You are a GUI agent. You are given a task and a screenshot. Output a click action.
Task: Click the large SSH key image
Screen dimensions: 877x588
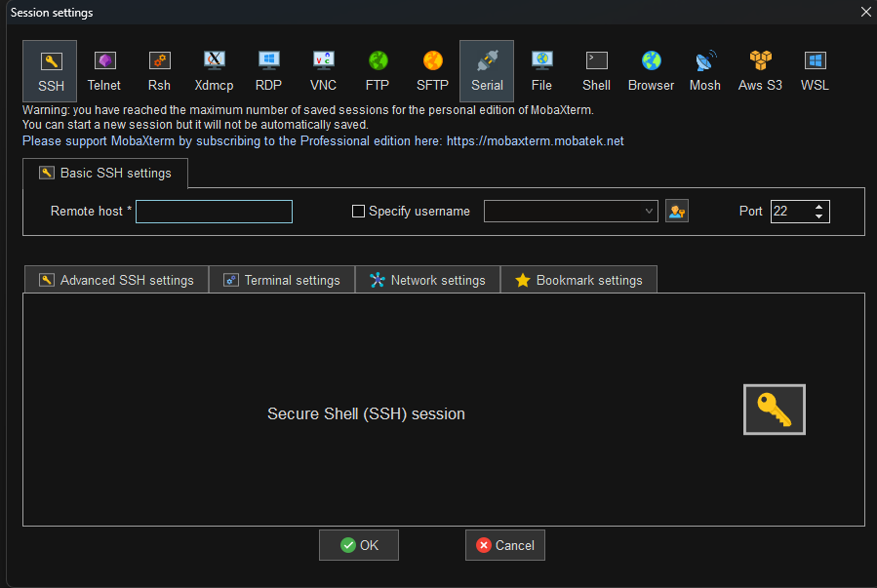(775, 410)
